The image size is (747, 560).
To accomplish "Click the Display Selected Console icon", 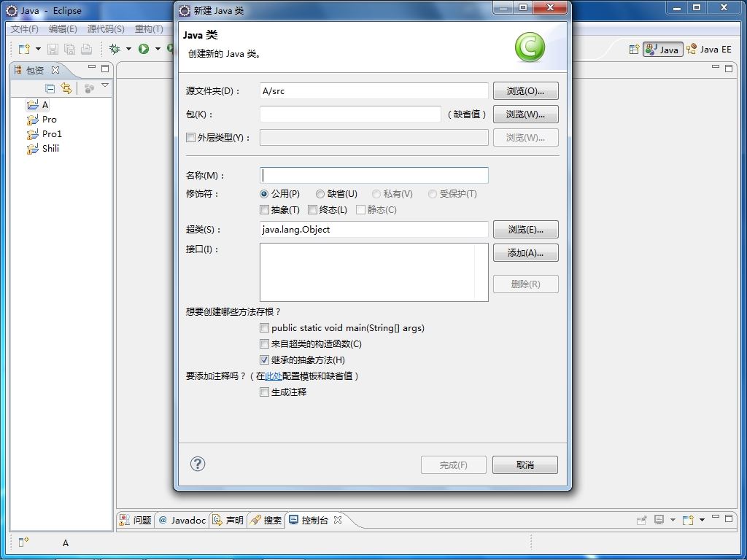I will pos(659,520).
